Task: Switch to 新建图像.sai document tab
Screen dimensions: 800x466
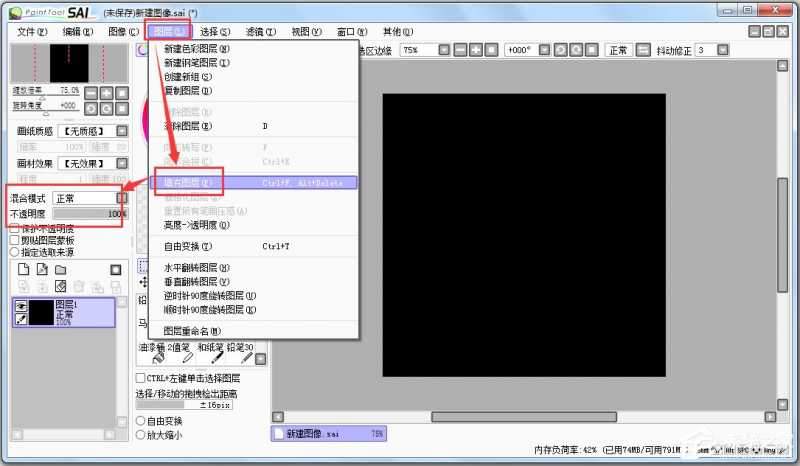Action: coord(329,434)
